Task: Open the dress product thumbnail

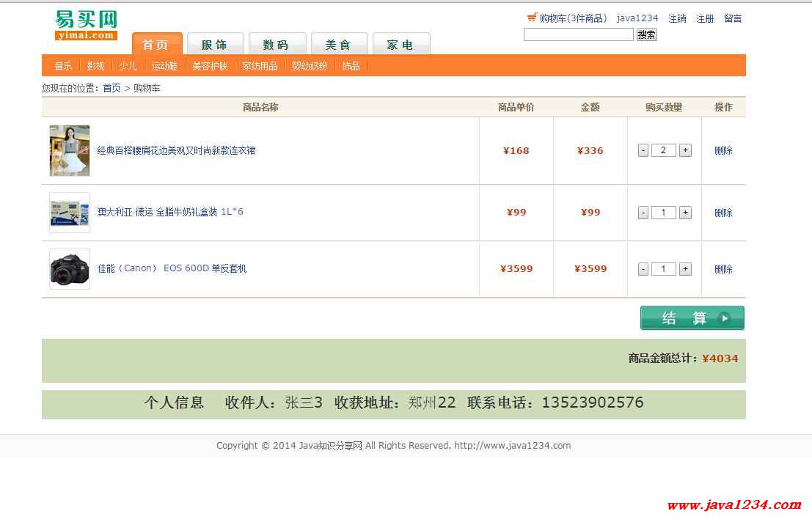Action: coord(70,151)
